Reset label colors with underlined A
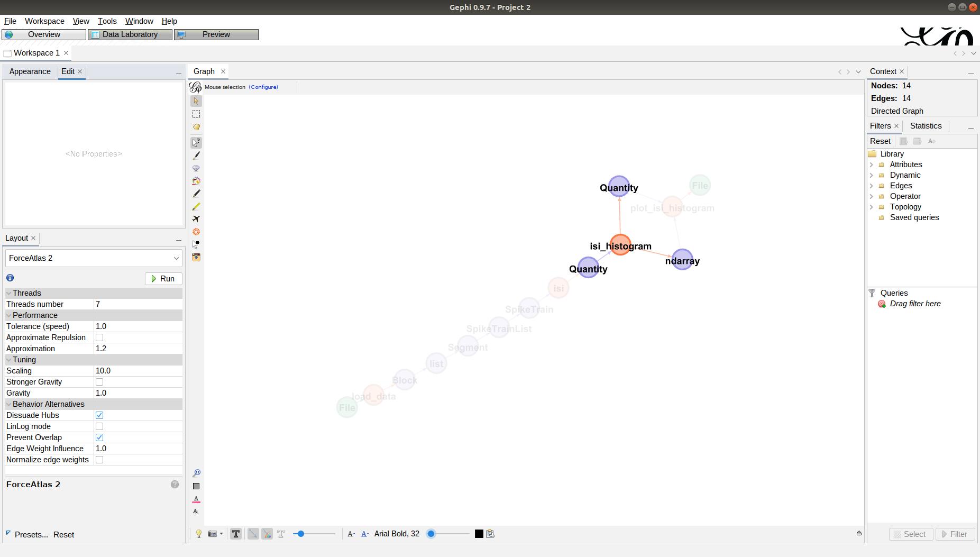Screen dimensions: 980x557 tap(196, 499)
